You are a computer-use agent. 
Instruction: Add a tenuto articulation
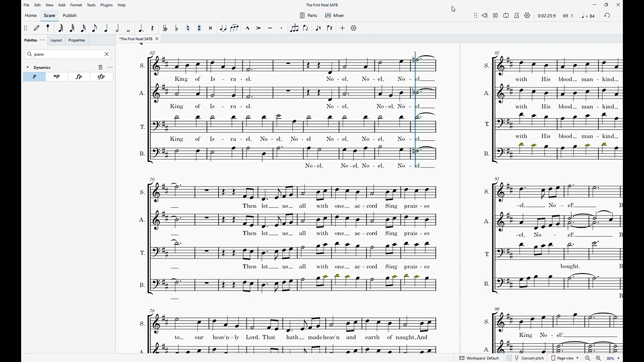[270, 28]
